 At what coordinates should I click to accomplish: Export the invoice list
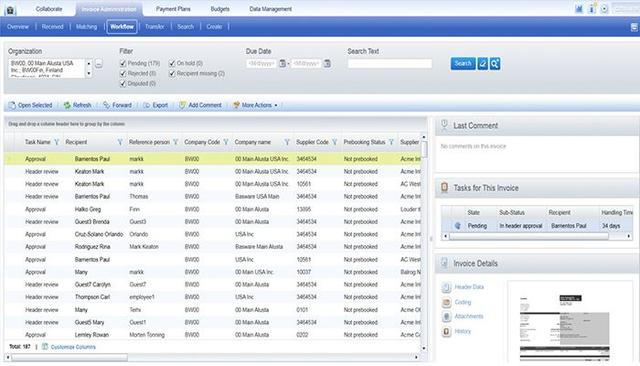(x=156, y=105)
